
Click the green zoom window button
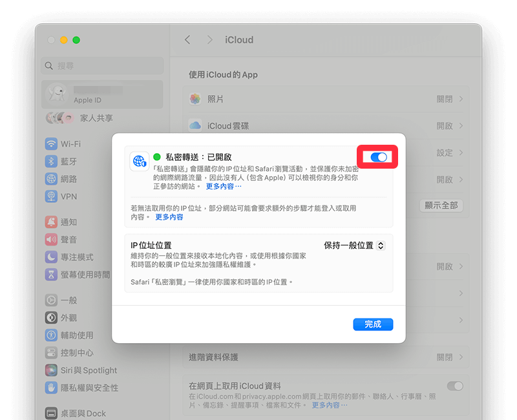(x=76, y=40)
